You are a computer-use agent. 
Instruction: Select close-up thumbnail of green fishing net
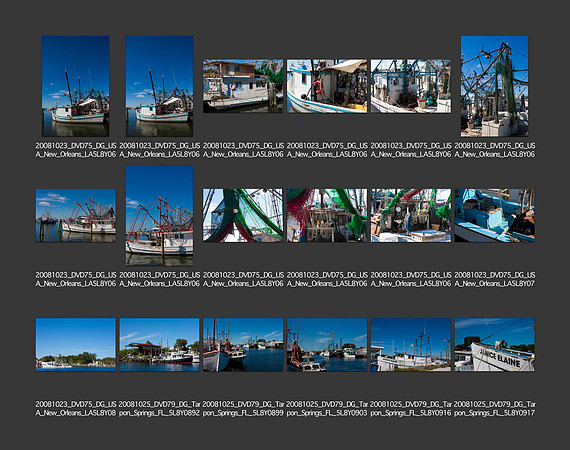click(x=243, y=216)
